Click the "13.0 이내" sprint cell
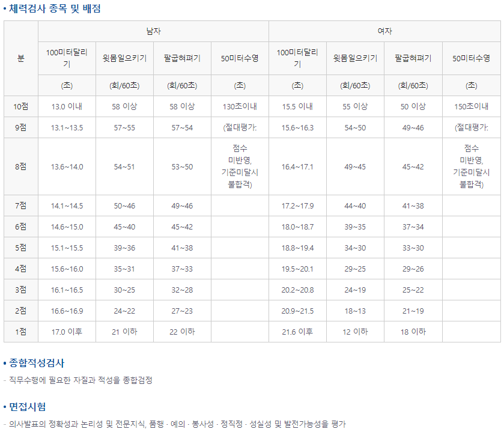 point(67,106)
